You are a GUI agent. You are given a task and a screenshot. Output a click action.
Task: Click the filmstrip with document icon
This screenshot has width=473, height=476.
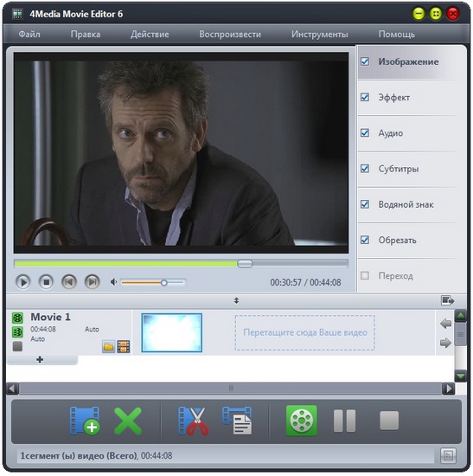click(x=237, y=421)
